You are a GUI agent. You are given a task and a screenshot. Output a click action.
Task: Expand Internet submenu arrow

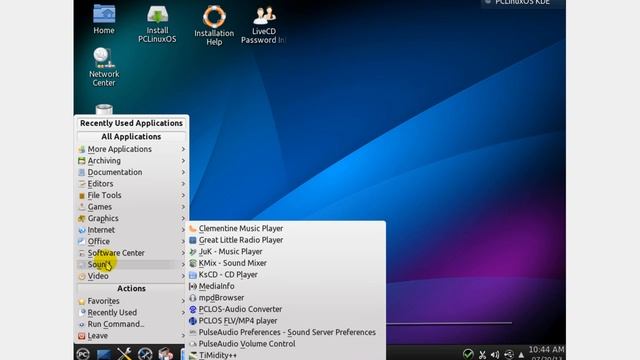(x=183, y=230)
